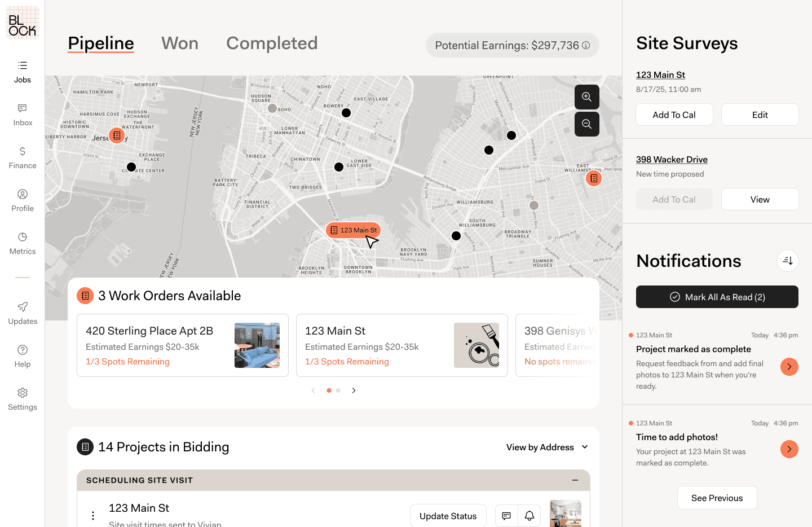This screenshot has width=812, height=527.
Task: Sort notifications with the sort icon
Action: tap(788, 261)
